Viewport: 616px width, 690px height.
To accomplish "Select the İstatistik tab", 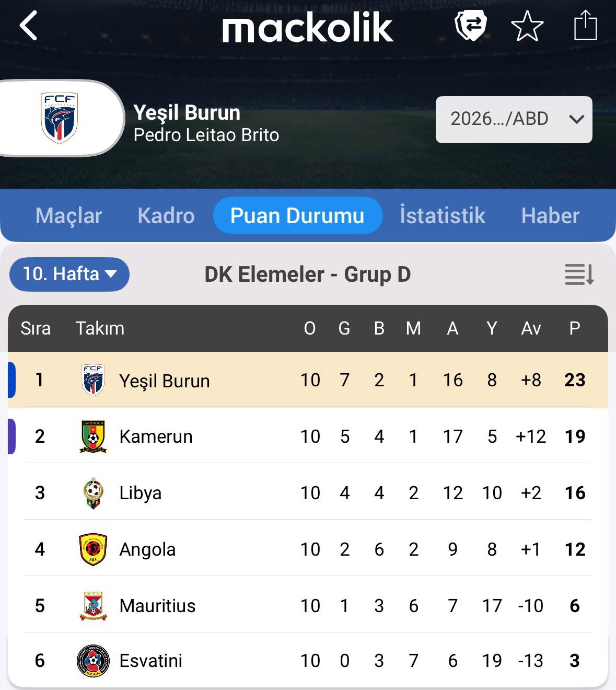I will (442, 215).
